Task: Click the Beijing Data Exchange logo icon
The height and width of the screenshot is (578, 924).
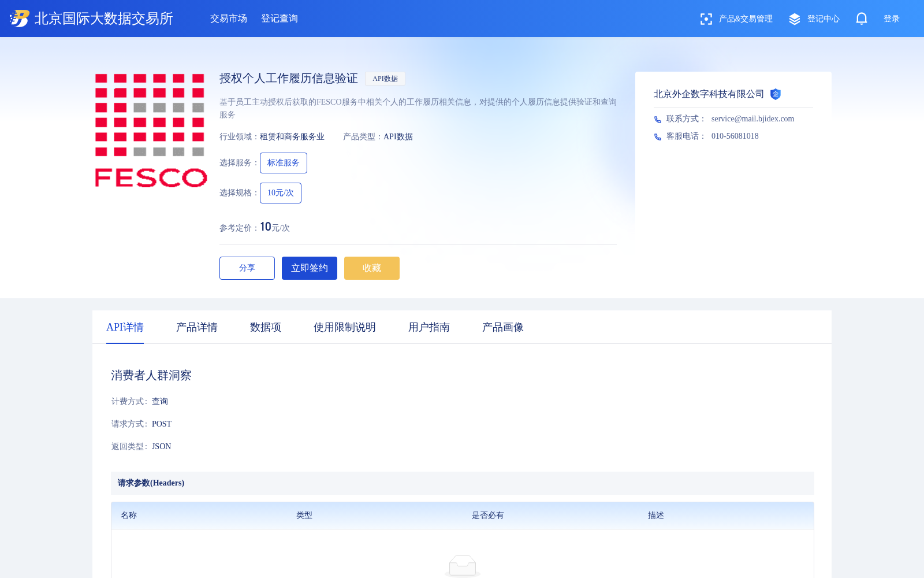Action: (20, 18)
